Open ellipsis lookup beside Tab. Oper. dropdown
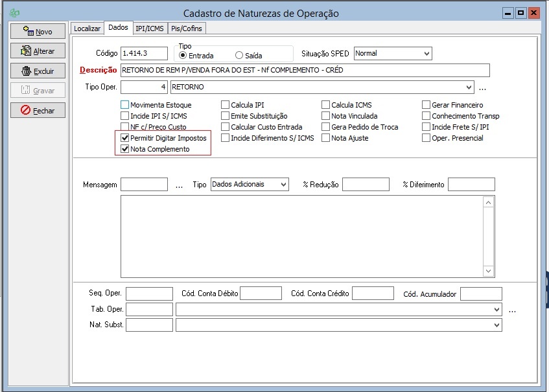The height and width of the screenshot is (392, 549). click(x=512, y=310)
